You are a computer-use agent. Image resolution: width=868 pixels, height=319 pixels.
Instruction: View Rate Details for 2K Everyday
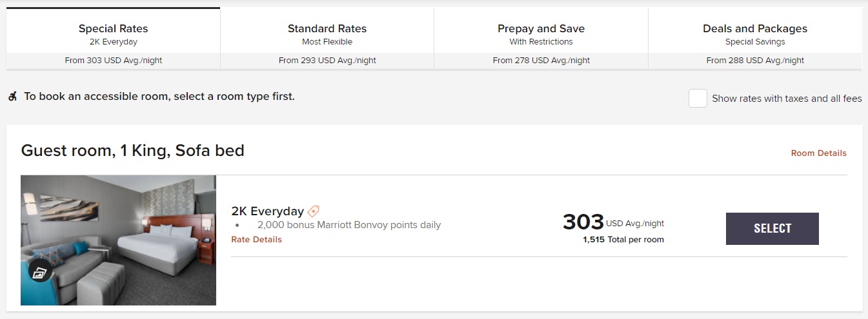(256, 240)
